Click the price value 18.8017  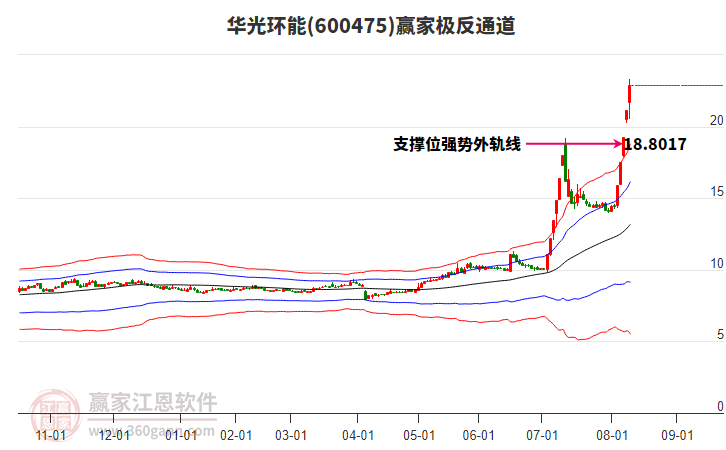point(656,144)
